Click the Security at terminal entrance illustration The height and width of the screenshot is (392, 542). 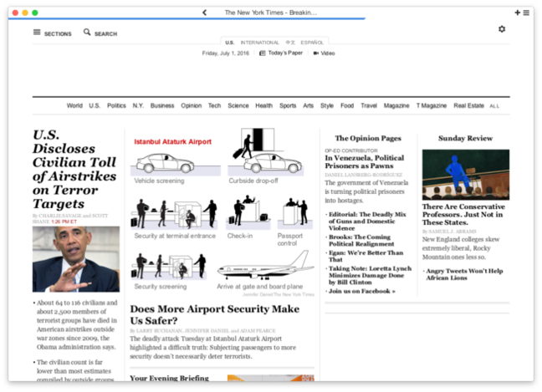[x=174, y=214]
